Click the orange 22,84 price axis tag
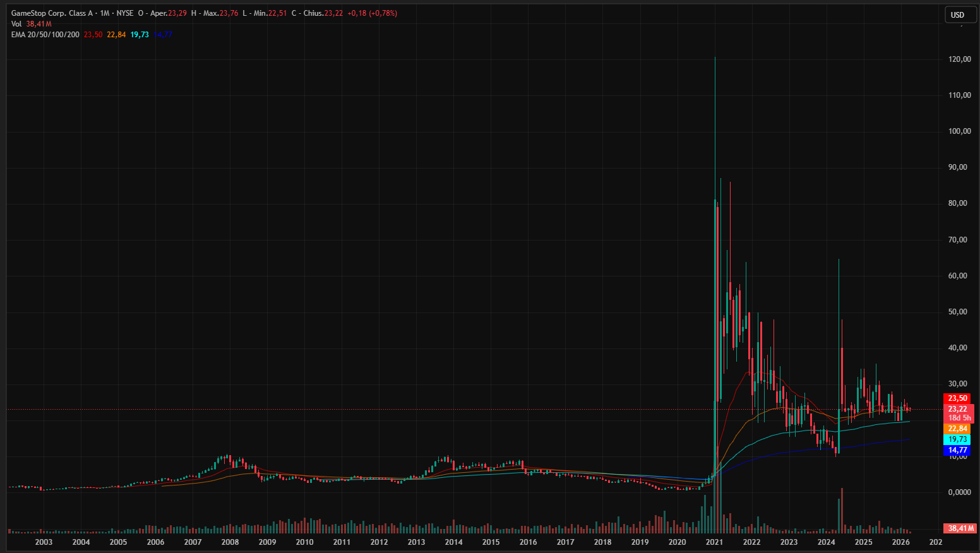 [x=958, y=429]
